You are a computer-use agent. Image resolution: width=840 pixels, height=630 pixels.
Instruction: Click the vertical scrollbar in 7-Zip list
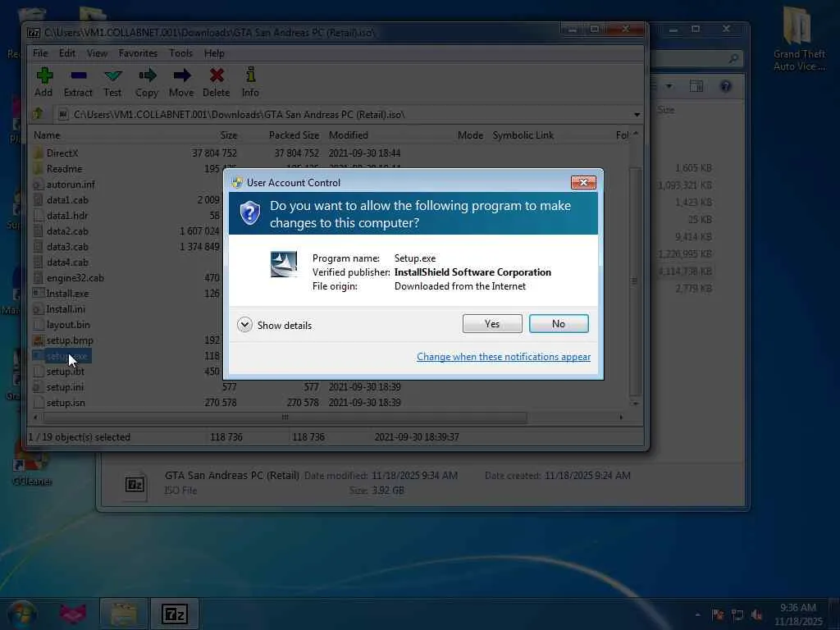pos(635,281)
